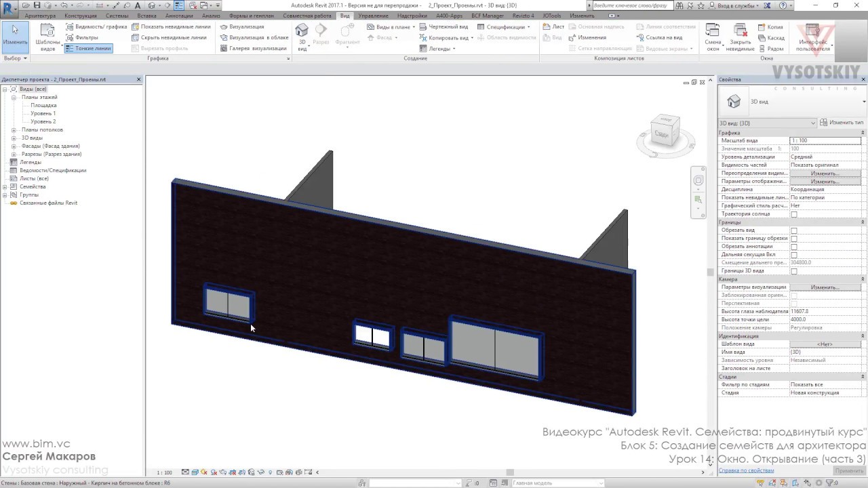Switch to the Архитектура tab
This screenshot has width=868, height=488.
click(x=40, y=16)
